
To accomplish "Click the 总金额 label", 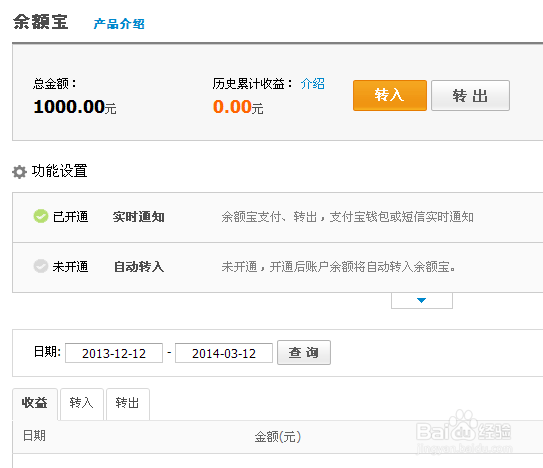I will [54, 83].
